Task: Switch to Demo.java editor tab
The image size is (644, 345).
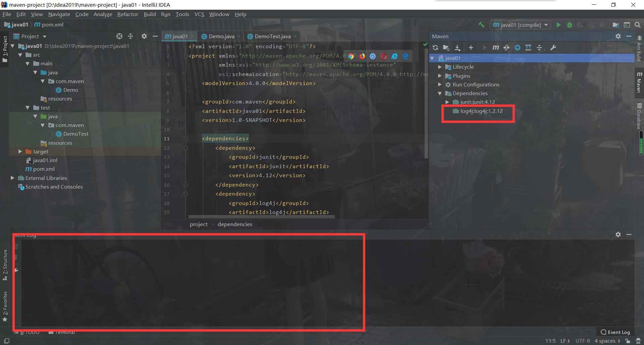Action: (221, 36)
